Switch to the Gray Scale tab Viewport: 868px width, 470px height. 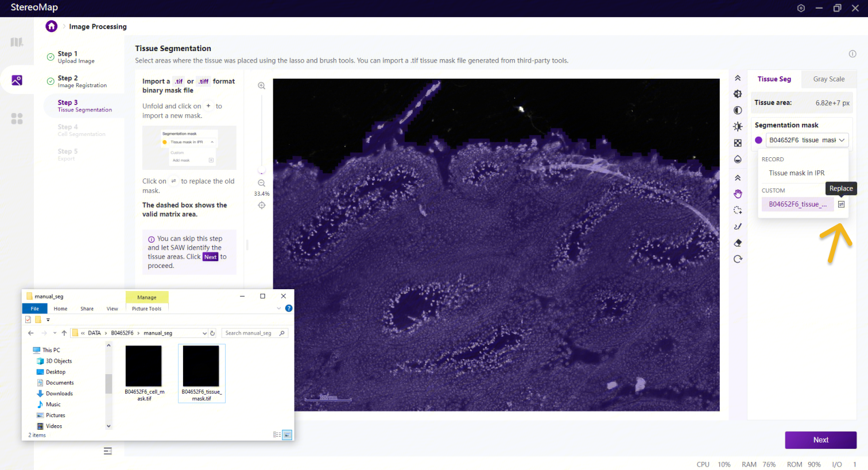coord(828,79)
